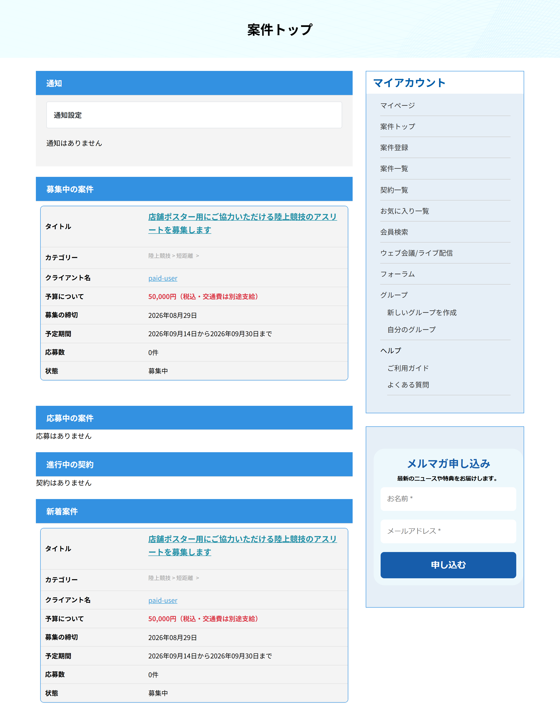Open paid-user client link in 募集中の案件
This screenshot has height=728, width=560.
tap(163, 278)
